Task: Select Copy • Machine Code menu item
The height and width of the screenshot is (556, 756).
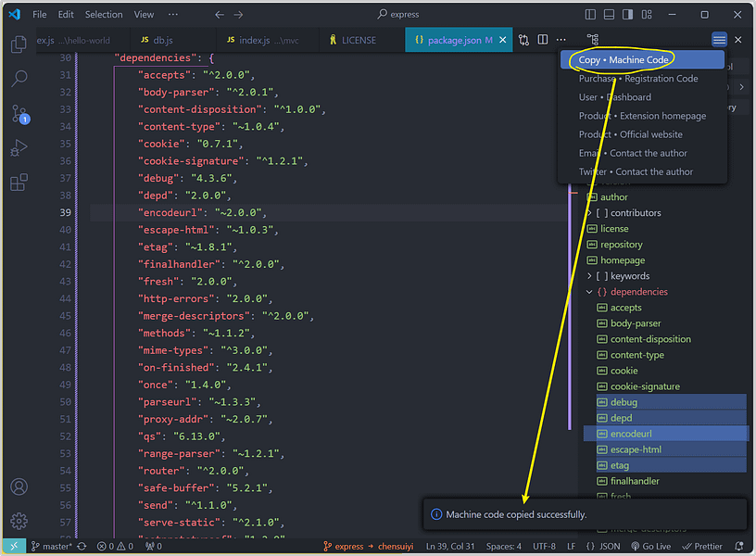Action: pos(624,59)
